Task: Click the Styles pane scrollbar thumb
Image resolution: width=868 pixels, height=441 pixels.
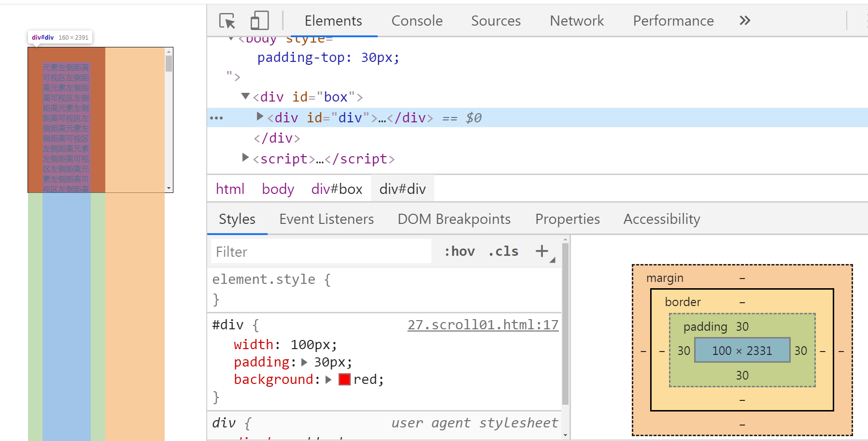Action: pyautogui.click(x=565, y=323)
